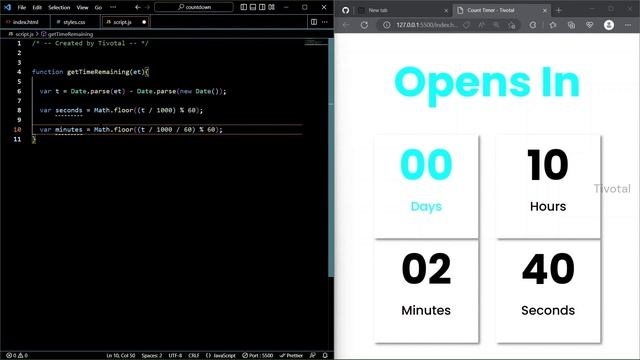Click script.js in the breadcrumb
Image resolution: width=640 pixels, height=360 pixels.
pyautogui.click(x=24, y=34)
